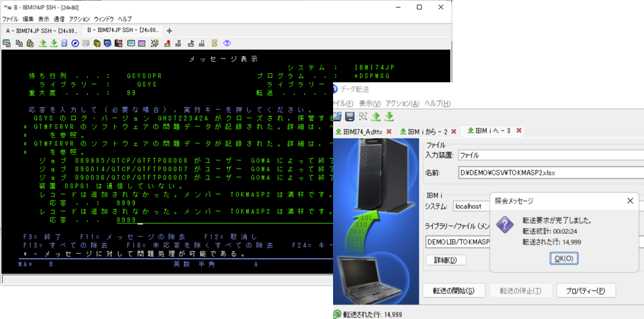Click the 入力装置 ファイル field
The image size is (644, 319).
click(551, 156)
